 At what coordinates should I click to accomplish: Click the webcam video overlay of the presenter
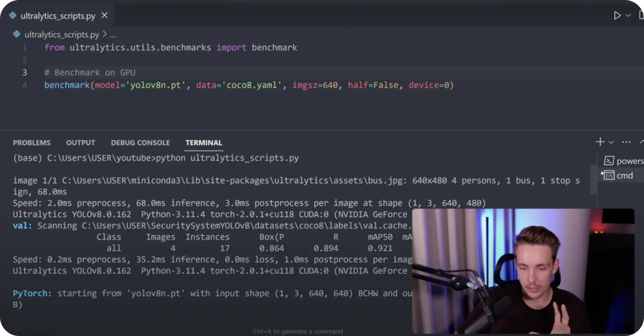[x=523, y=271]
